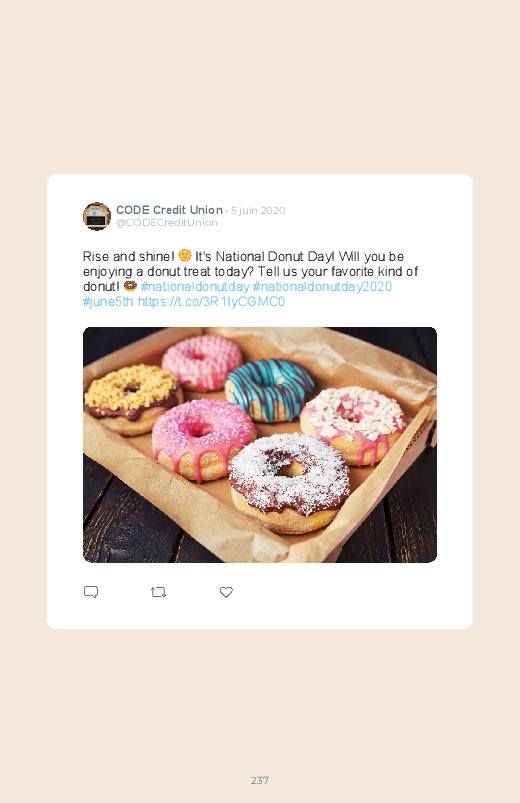Click the blue-striped donut in the photo
This screenshot has width=520, height=803.
tap(269, 389)
